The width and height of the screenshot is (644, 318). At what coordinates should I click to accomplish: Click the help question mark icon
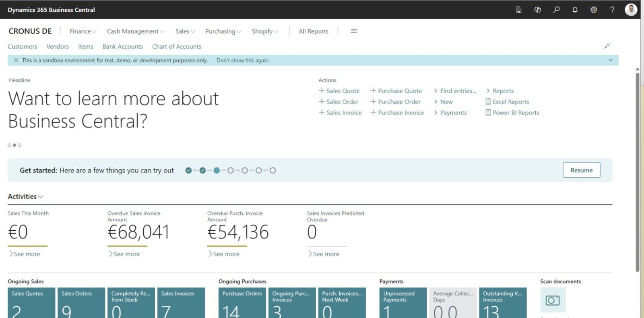[x=612, y=10]
